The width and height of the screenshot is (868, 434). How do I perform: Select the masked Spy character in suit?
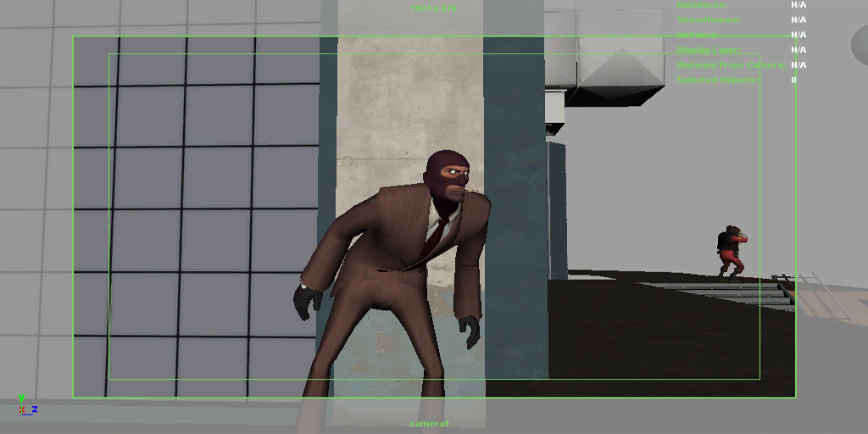pos(393,288)
